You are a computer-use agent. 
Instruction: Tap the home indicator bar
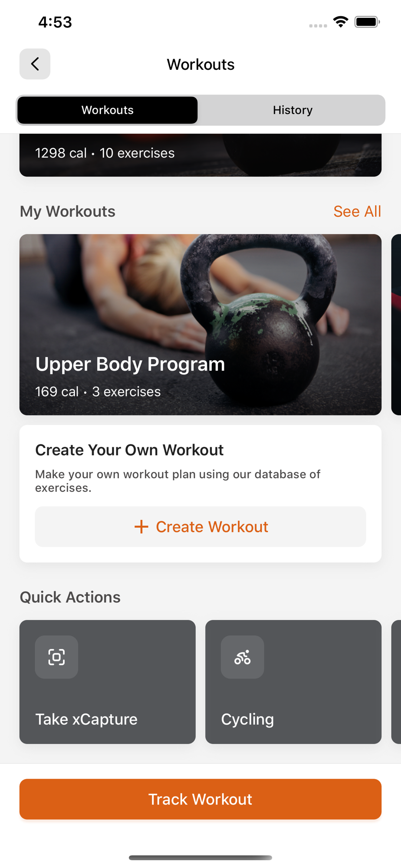[x=200, y=858]
